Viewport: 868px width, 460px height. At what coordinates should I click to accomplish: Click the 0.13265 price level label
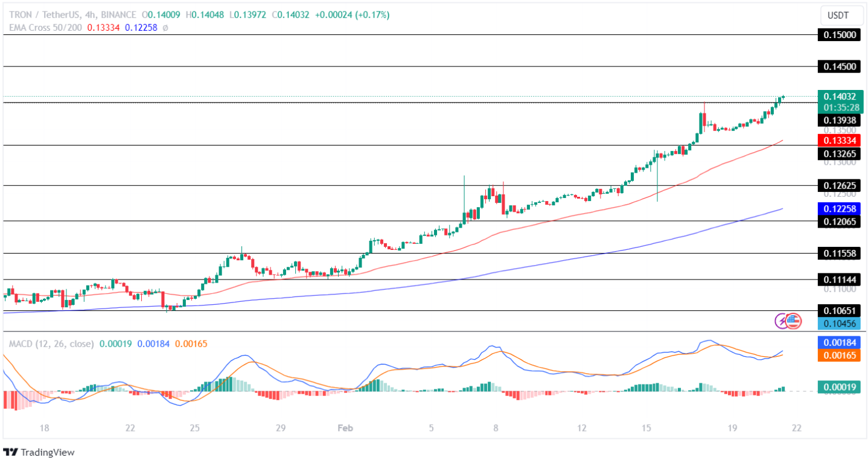pos(840,154)
